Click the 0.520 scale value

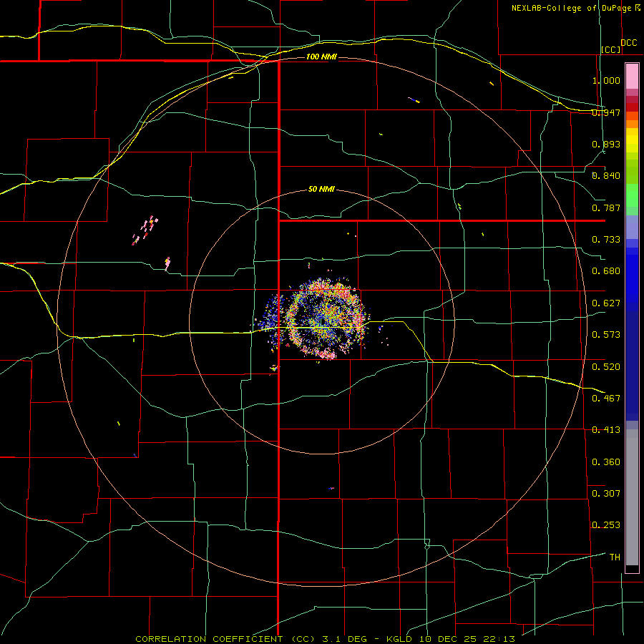click(606, 367)
